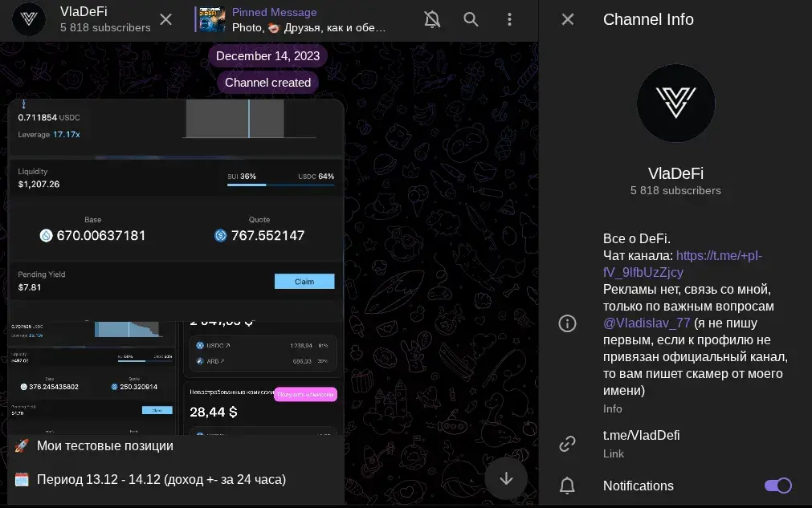Screen dimensions: 812x508
Task: Copy the t.me/VladDefi channel link
Action: pos(642,436)
